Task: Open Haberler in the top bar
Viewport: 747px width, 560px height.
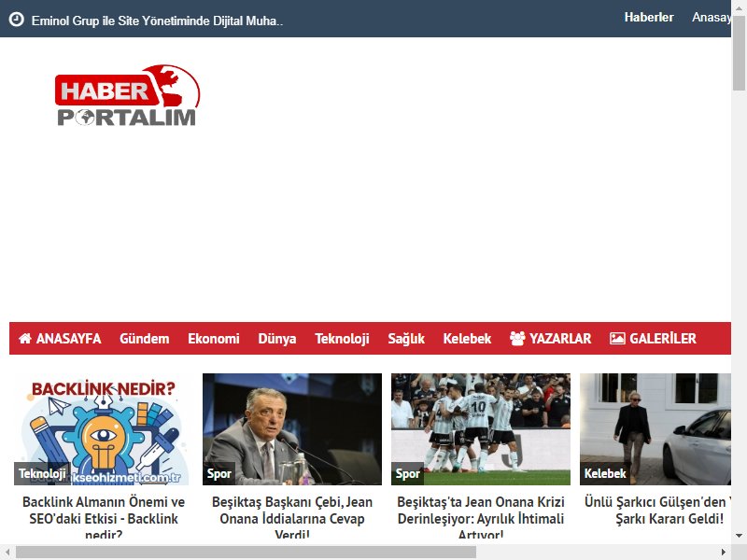Action: point(649,17)
